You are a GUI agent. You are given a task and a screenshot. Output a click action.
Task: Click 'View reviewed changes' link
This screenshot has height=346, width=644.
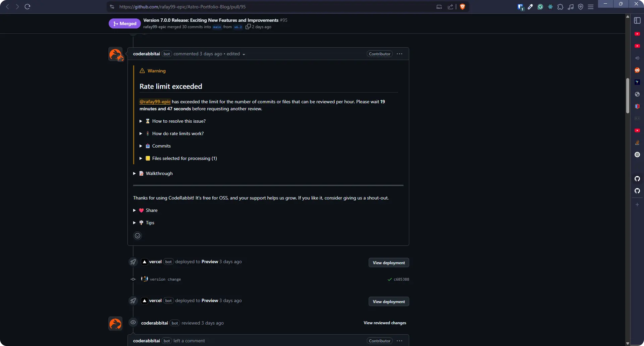pos(385,323)
